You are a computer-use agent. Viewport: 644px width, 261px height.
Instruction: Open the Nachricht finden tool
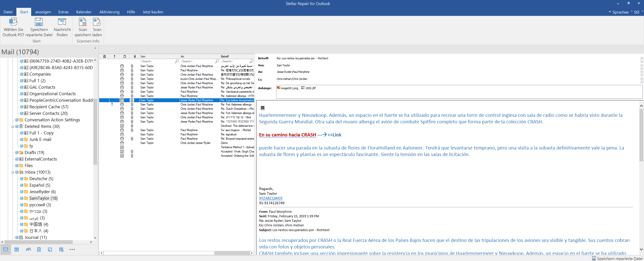point(62,22)
